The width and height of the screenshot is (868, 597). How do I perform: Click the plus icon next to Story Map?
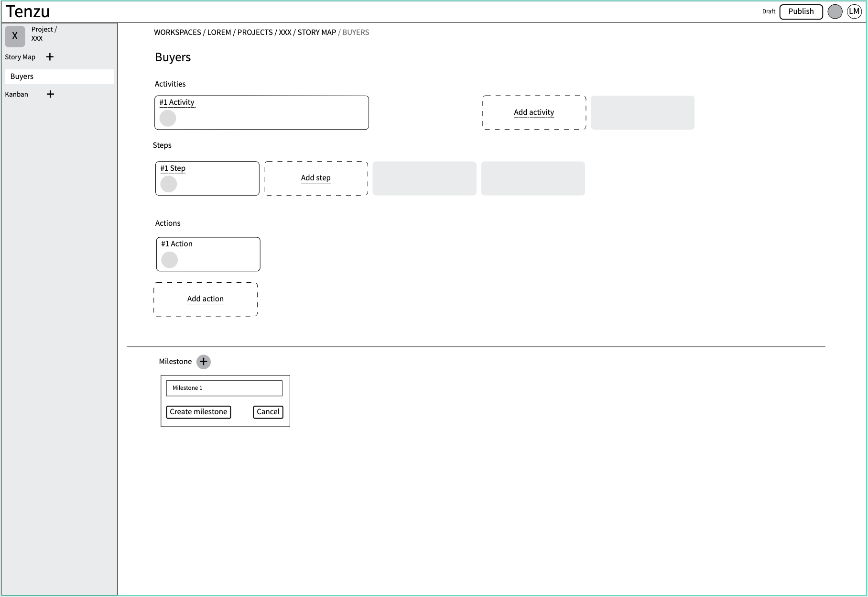tap(50, 57)
